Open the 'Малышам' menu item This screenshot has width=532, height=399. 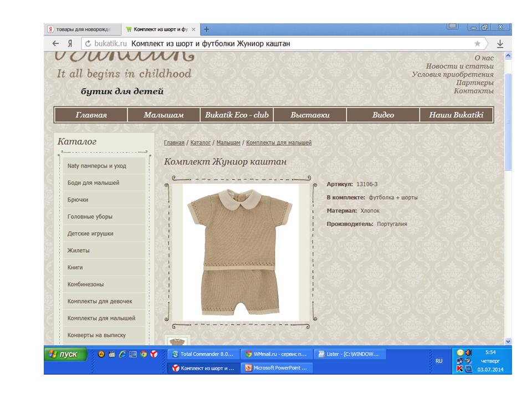tap(163, 115)
